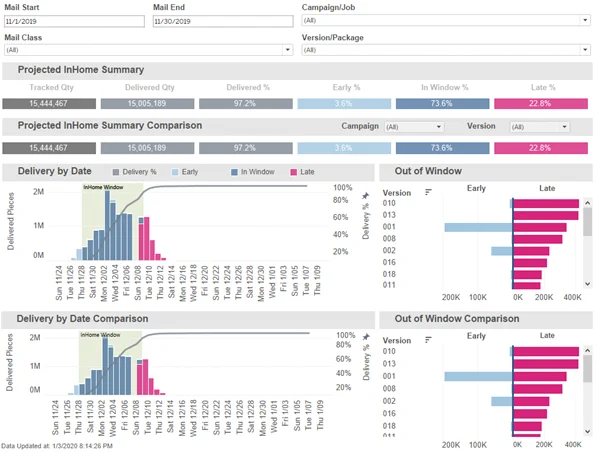
Task: Click Delivered Qty 15,005,189 in InHome Summary
Action: point(147,104)
